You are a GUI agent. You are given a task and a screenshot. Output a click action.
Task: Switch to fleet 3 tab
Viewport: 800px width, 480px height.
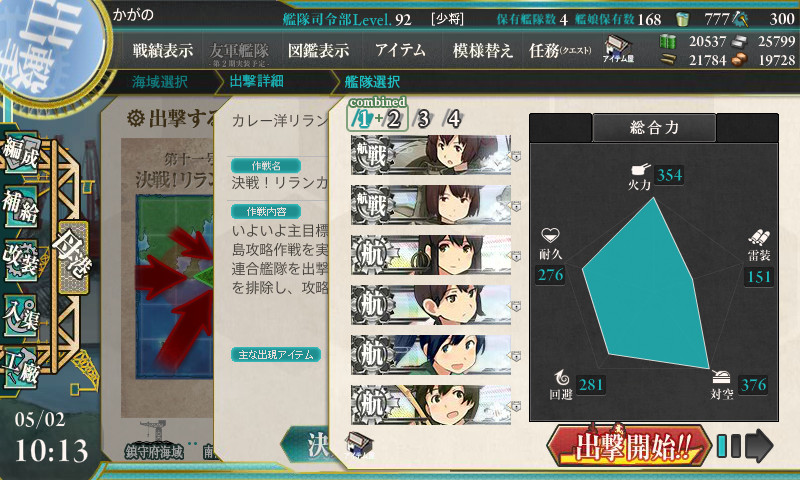point(423,119)
